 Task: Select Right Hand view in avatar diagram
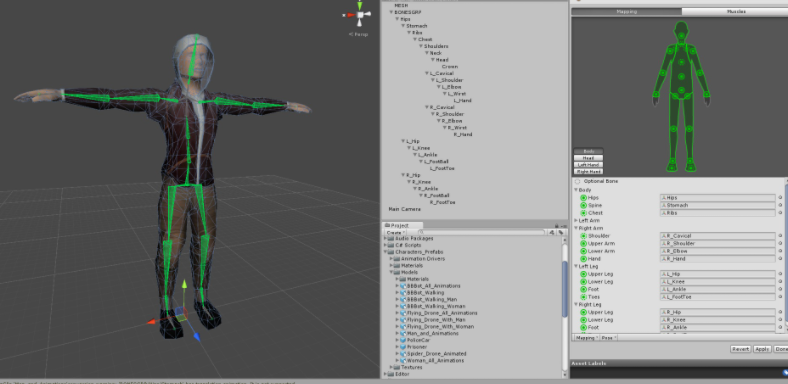(x=588, y=171)
